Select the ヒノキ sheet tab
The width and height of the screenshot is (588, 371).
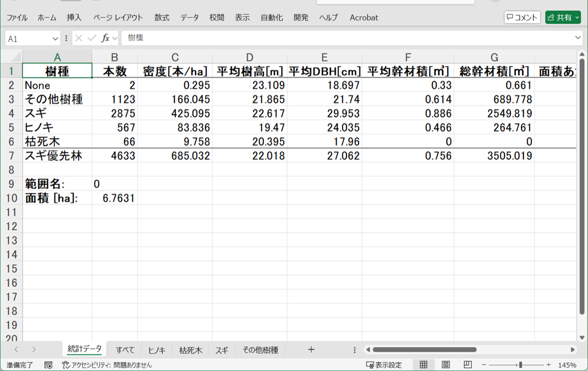tap(156, 350)
